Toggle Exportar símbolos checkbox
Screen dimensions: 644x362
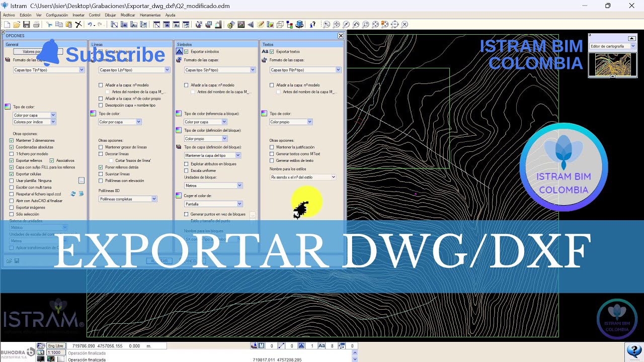coord(186,52)
